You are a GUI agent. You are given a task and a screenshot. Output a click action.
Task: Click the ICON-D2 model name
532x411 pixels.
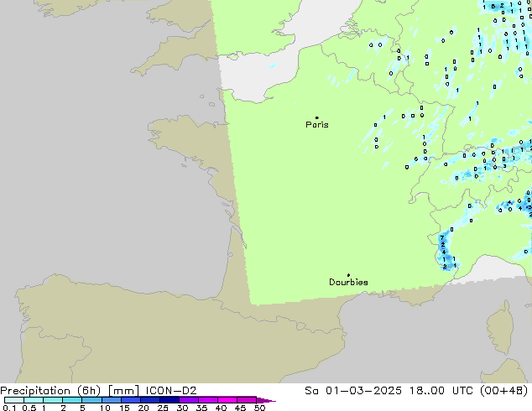[171, 391]
